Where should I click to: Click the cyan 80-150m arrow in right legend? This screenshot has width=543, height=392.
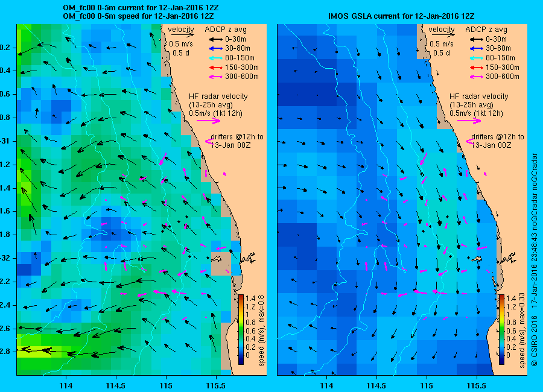[x=477, y=58]
